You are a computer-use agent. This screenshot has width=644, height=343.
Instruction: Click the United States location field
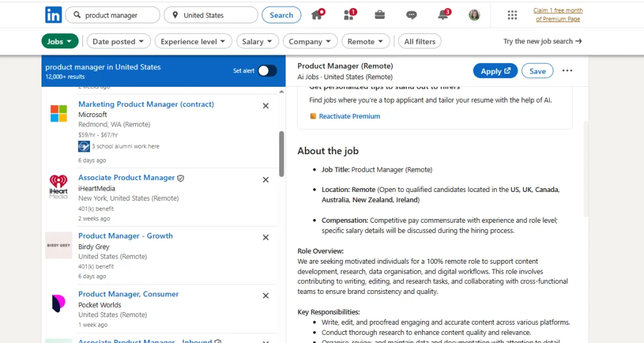[211, 14]
